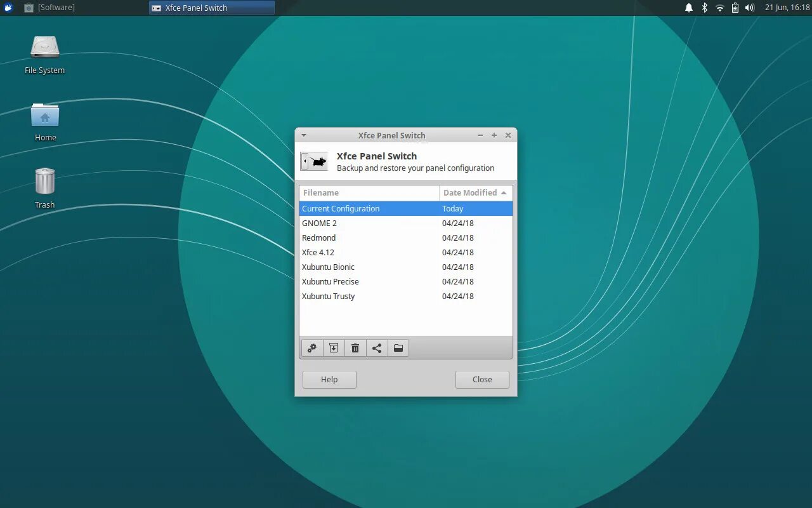Screen dimensions: 812x508
Task: Click the Help button
Action: 329,379
